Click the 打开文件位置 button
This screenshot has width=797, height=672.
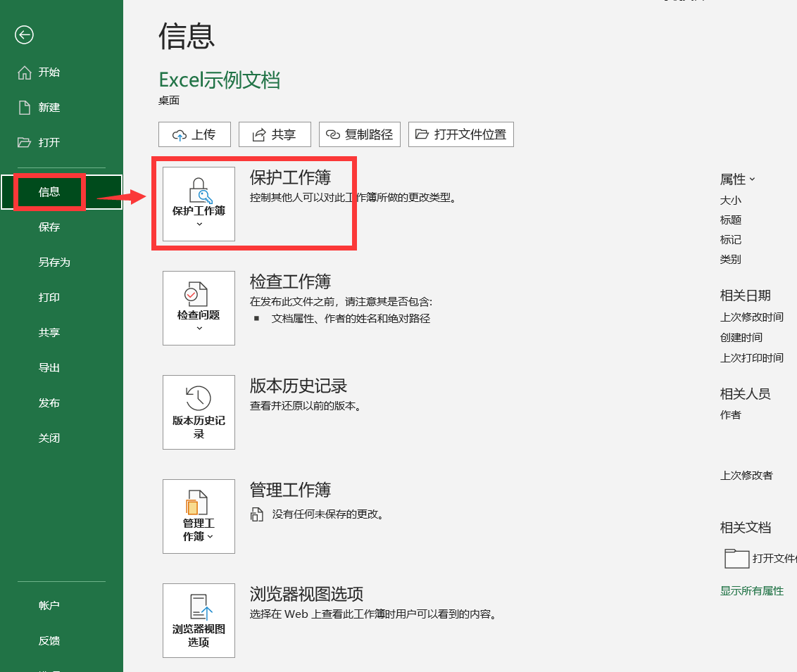(x=461, y=134)
